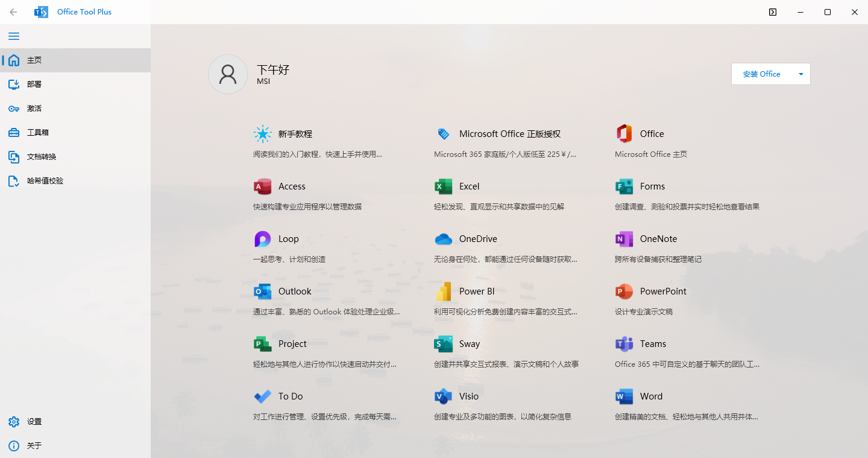
Task: Toggle the hamburger navigation menu
Action: tap(14, 36)
